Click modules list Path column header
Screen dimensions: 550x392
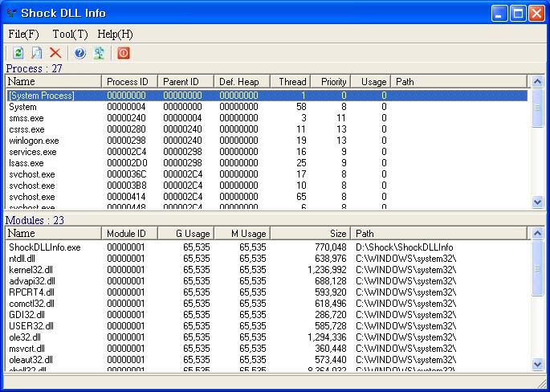439,234
